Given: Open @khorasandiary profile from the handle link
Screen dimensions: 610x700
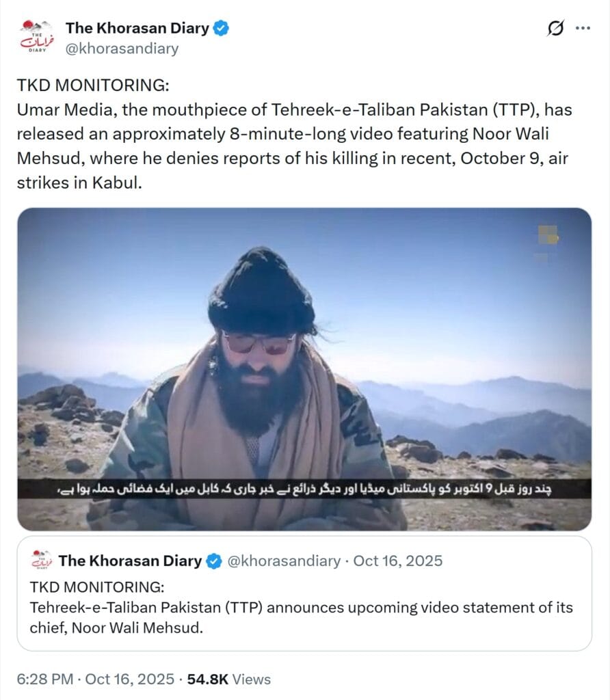Looking at the screenshot, I should (120, 49).
